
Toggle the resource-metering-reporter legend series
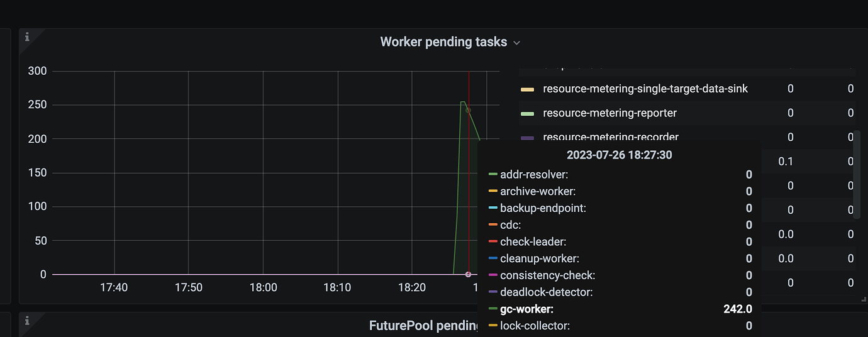coord(609,113)
